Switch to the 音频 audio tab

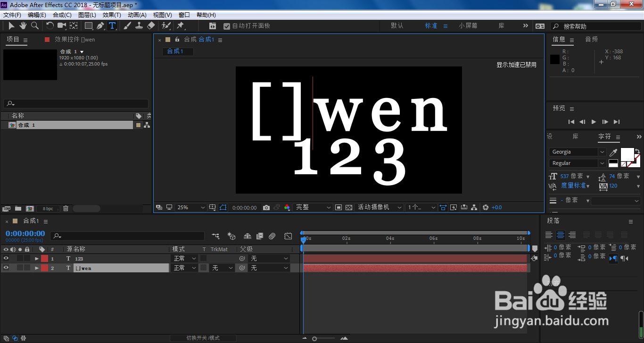click(592, 40)
